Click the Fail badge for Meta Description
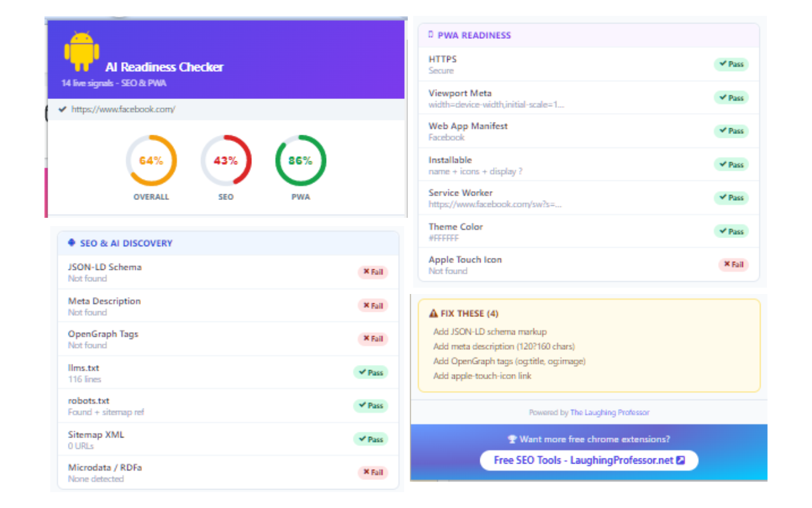 (x=372, y=305)
